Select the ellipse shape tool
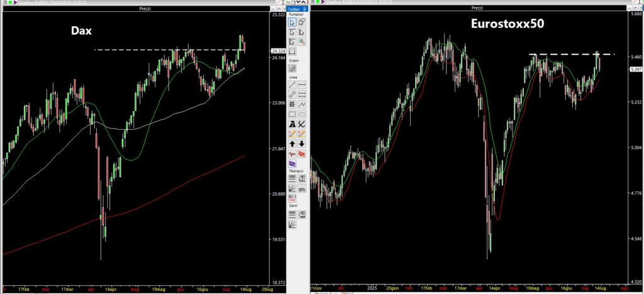 (303, 114)
